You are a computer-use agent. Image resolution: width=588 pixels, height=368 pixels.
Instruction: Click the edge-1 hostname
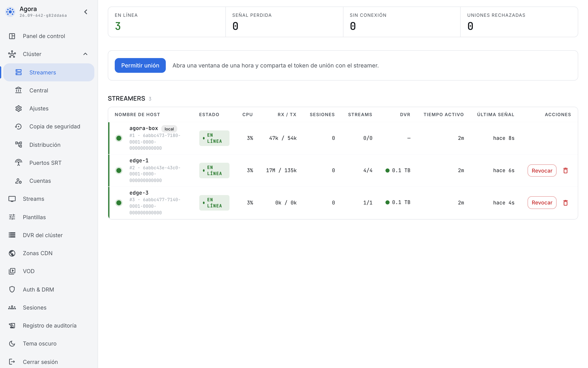pyautogui.click(x=139, y=160)
